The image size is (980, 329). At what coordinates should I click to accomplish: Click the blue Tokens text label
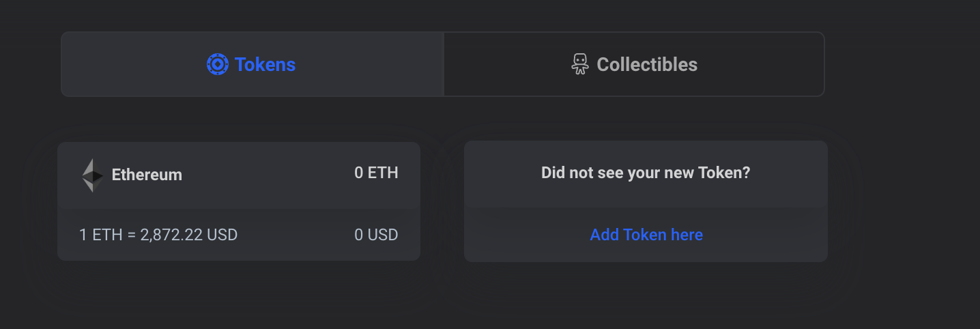click(x=265, y=64)
